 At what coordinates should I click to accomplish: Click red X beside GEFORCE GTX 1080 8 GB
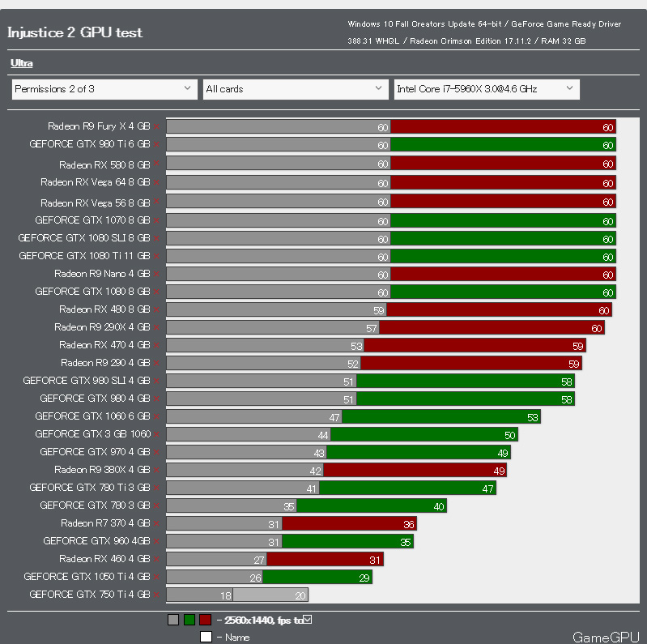[156, 292]
